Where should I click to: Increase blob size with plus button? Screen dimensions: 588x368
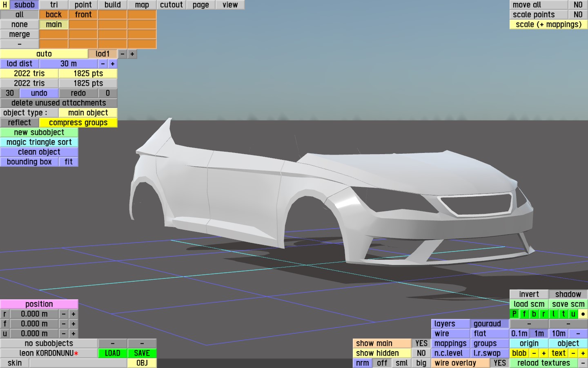pyautogui.click(x=544, y=353)
